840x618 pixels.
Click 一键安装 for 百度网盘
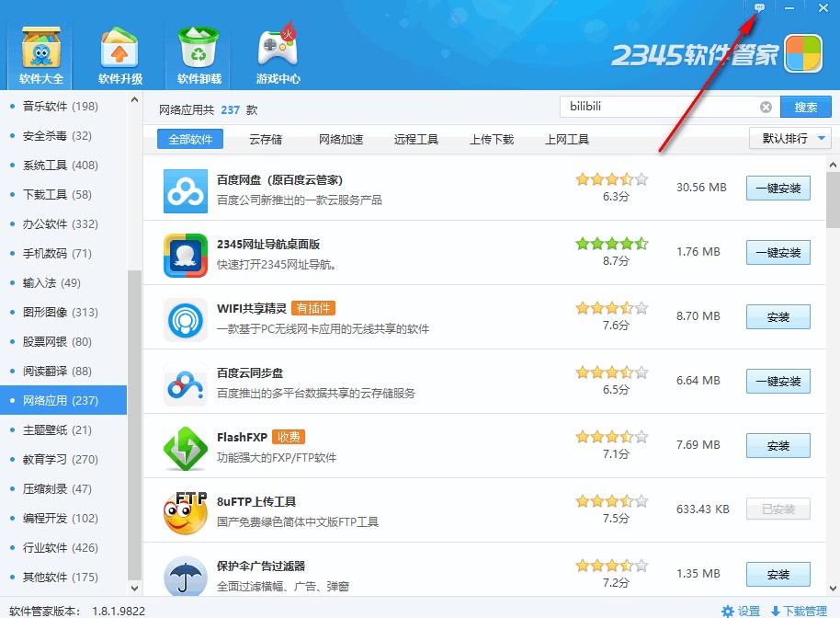pos(778,189)
